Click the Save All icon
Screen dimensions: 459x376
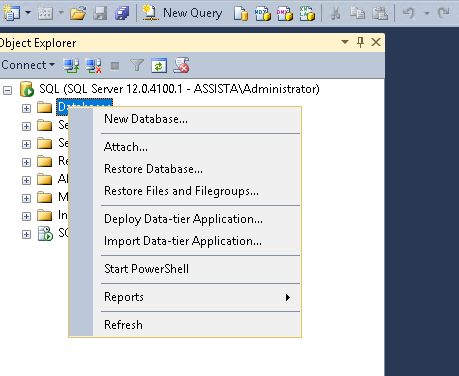(122, 13)
